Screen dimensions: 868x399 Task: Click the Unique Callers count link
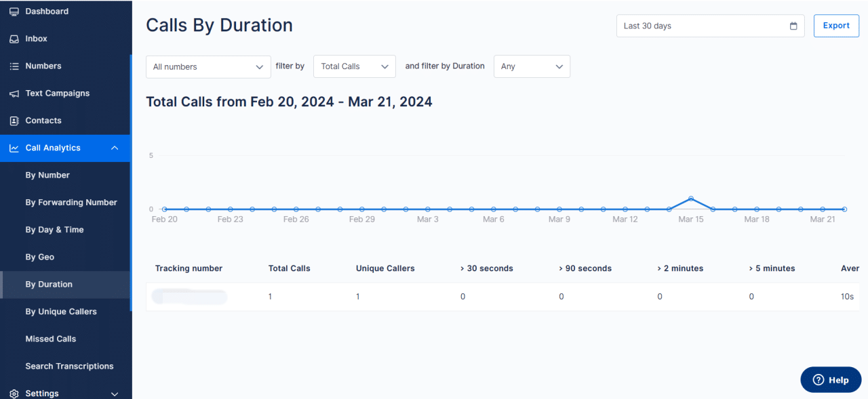[358, 296]
